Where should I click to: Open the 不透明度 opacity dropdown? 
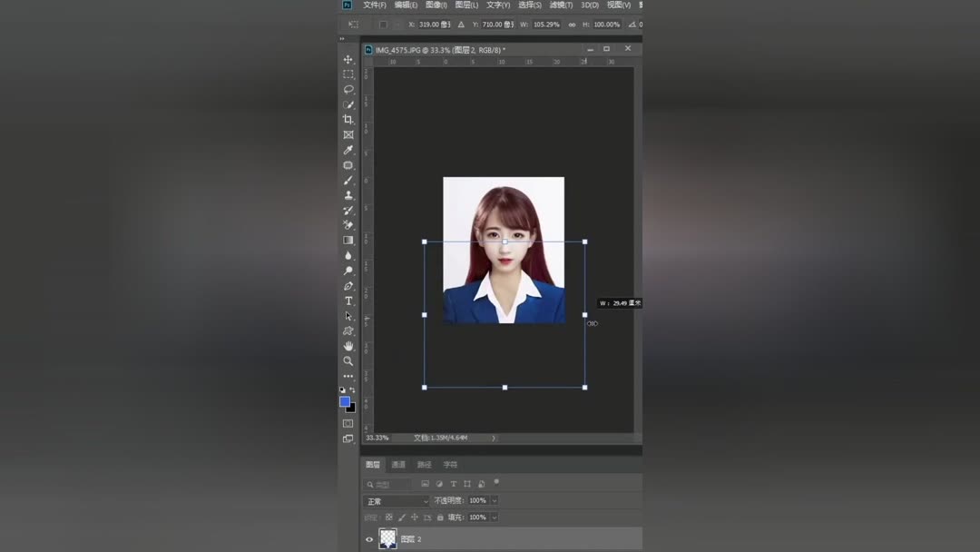(495, 500)
